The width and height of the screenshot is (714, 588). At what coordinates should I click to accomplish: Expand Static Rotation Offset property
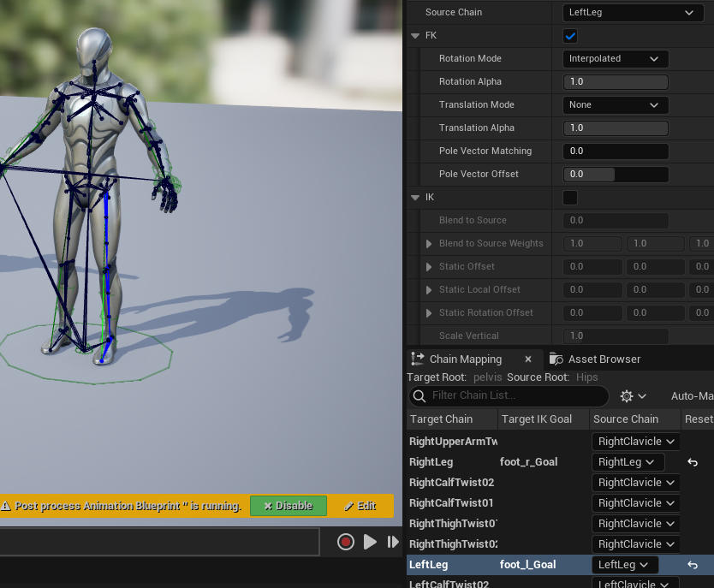pos(429,313)
